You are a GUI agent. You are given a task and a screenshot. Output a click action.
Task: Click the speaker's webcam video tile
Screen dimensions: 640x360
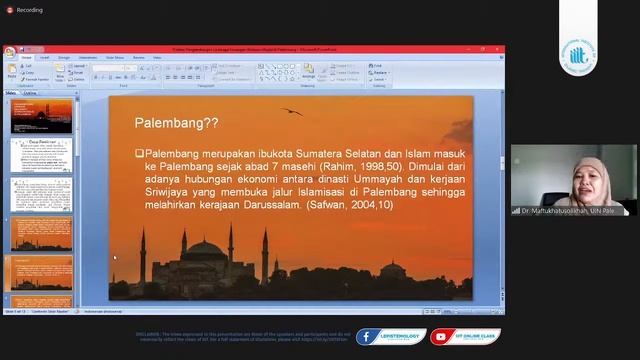(x=573, y=180)
